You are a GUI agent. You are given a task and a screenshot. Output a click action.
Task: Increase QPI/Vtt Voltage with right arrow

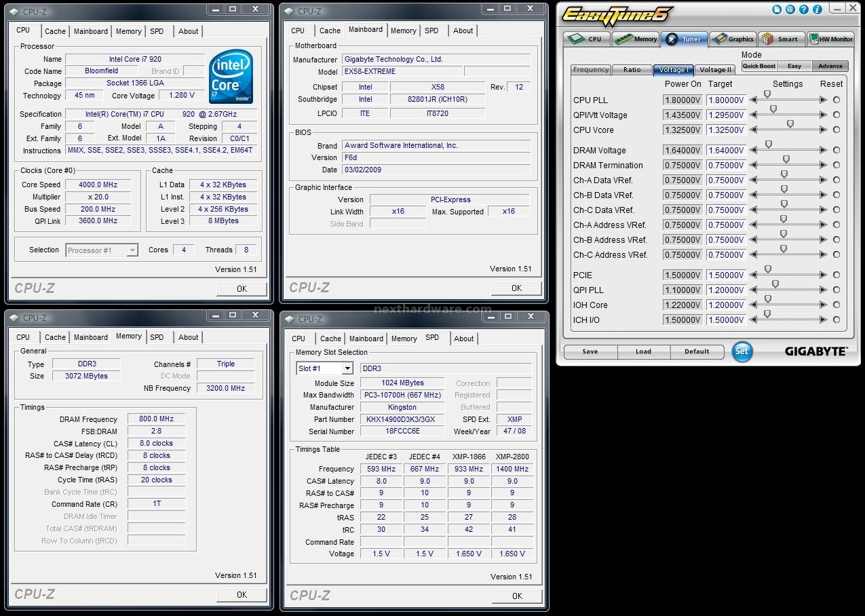824,115
